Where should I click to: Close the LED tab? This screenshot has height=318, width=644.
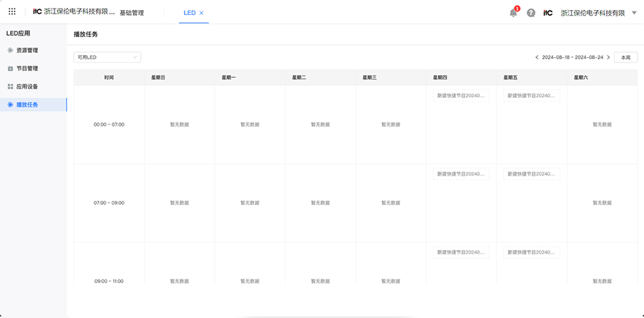(201, 13)
